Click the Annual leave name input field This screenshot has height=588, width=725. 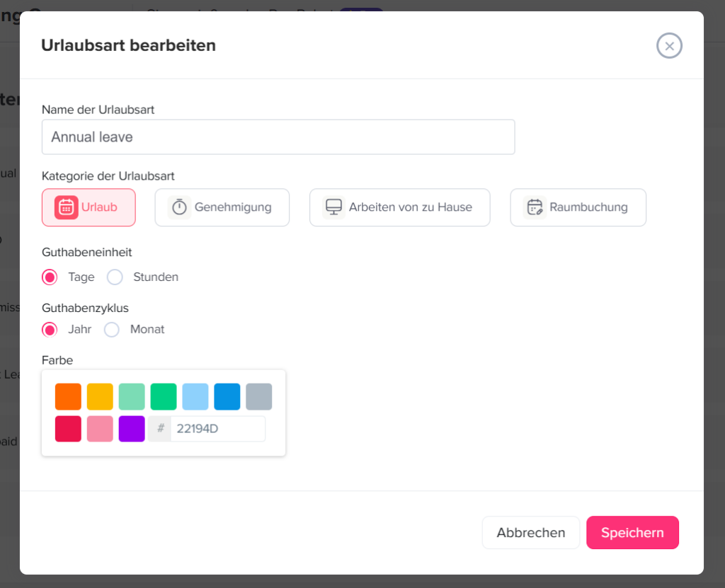click(278, 137)
